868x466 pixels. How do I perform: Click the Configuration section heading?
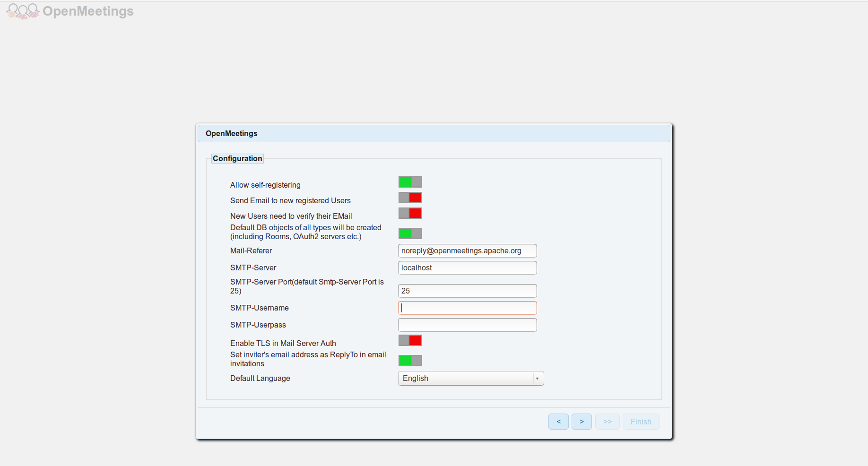tap(237, 158)
